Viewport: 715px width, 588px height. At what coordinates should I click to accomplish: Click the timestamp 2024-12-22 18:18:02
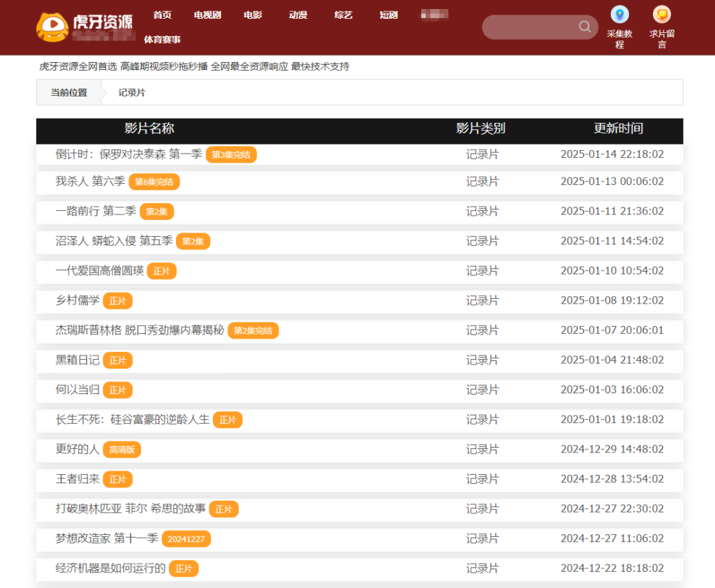pyautogui.click(x=612, y=568)
